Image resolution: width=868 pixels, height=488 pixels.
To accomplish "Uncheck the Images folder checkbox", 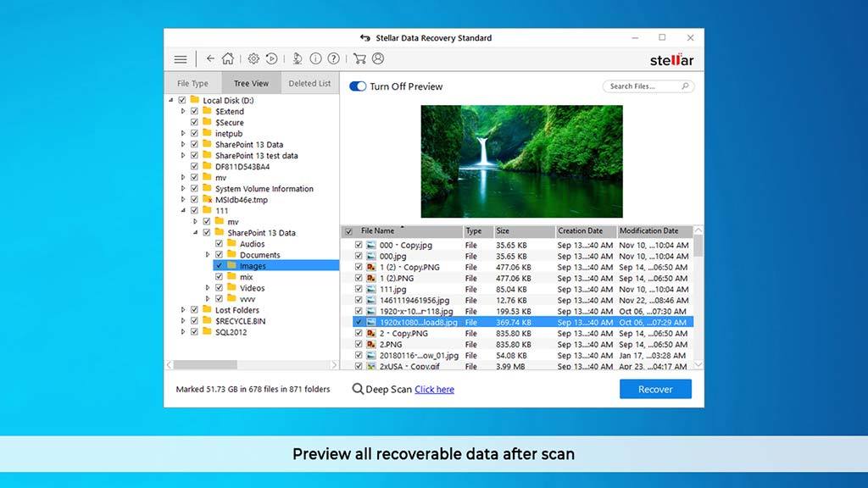I will pos(220,265).
